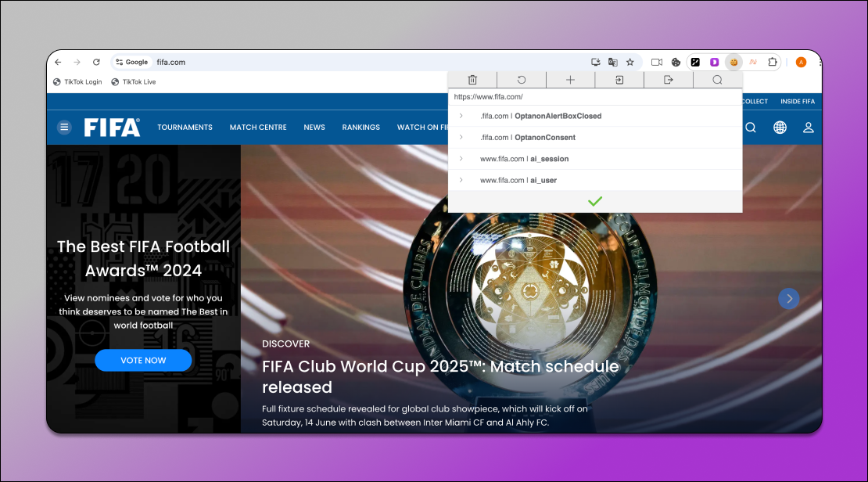Search cookies with the magnifier icon

point(717,80)
